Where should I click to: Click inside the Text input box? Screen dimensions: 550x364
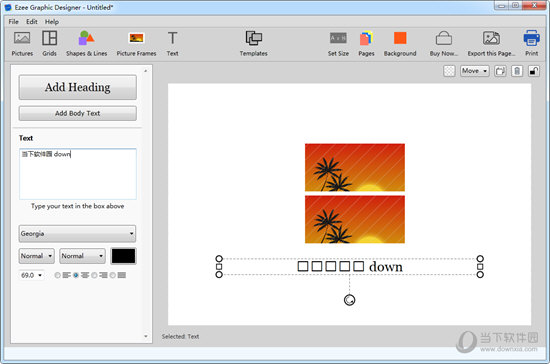(x=78, y=174)
